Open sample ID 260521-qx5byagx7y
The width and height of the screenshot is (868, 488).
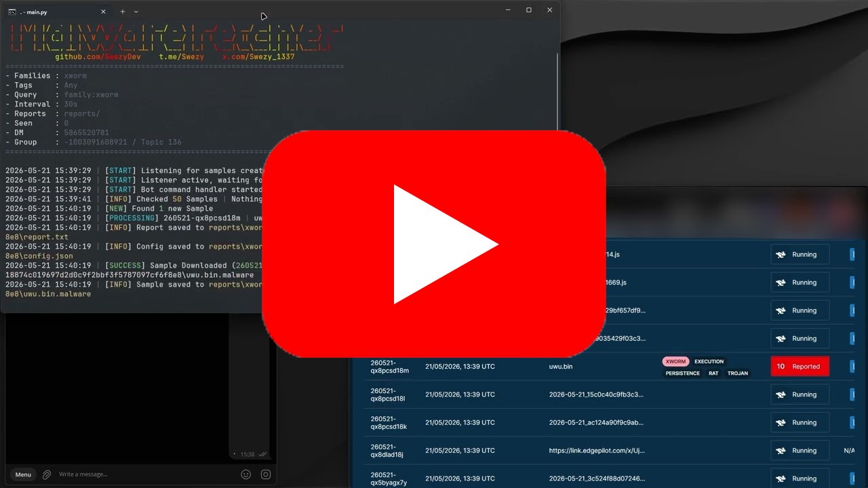[389, 479]
